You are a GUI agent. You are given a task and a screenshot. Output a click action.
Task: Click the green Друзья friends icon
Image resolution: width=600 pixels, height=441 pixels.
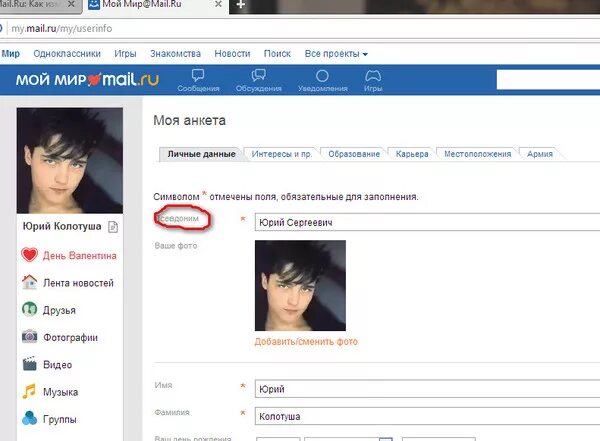pyautogui.click(x=29, y=309)
